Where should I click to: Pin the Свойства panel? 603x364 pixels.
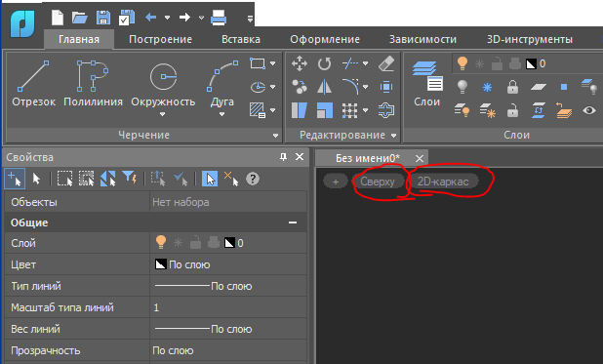click(283, 156)
